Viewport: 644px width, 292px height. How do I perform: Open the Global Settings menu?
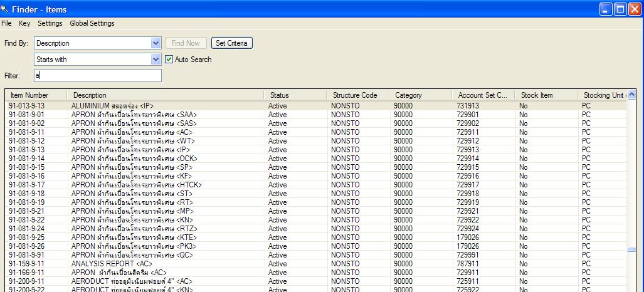(x=92, y=23)
